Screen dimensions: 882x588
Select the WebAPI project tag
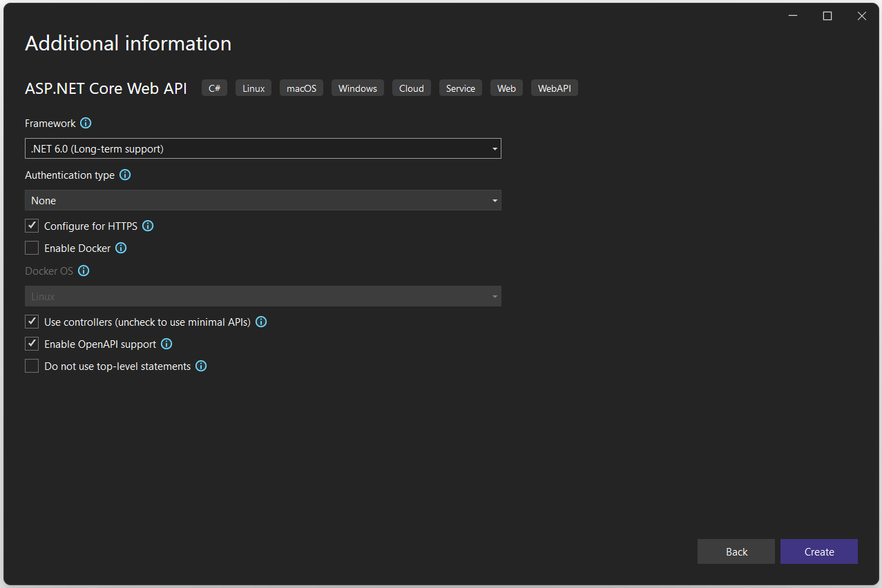(554, 88)
